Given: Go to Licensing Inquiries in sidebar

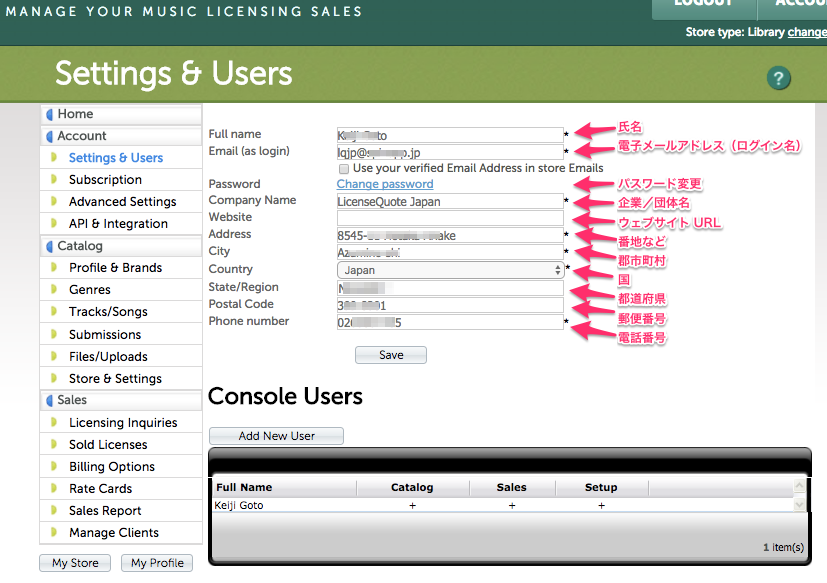Looking at the screenshot, I should [123, 423].
